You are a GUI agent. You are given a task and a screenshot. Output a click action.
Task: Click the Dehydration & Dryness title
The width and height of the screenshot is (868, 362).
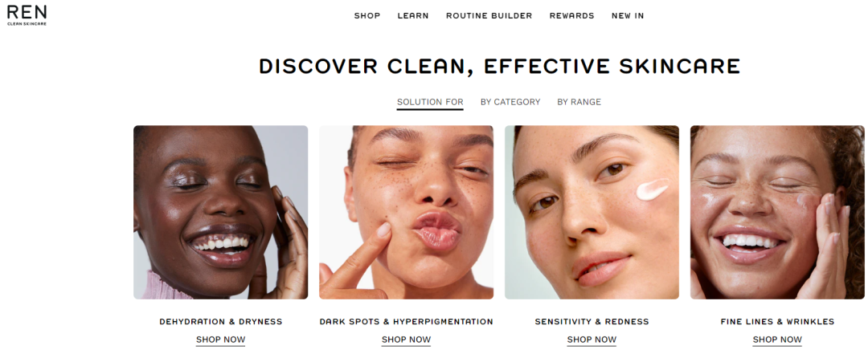pyautogui.click(x=221, y=322)
